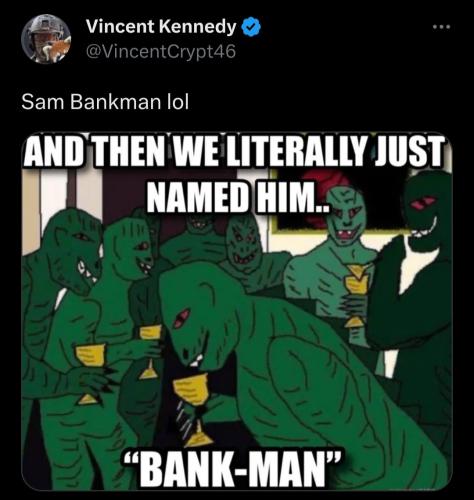The height and width of the screenshot is (500, 474).
Task: Open the @VincentCrypt46 handle link
Action: (x=161, y=52)
